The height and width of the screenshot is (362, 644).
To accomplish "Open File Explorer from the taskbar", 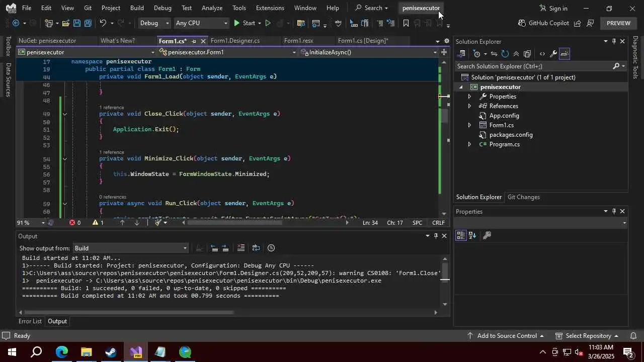I will tap(87, 352).
